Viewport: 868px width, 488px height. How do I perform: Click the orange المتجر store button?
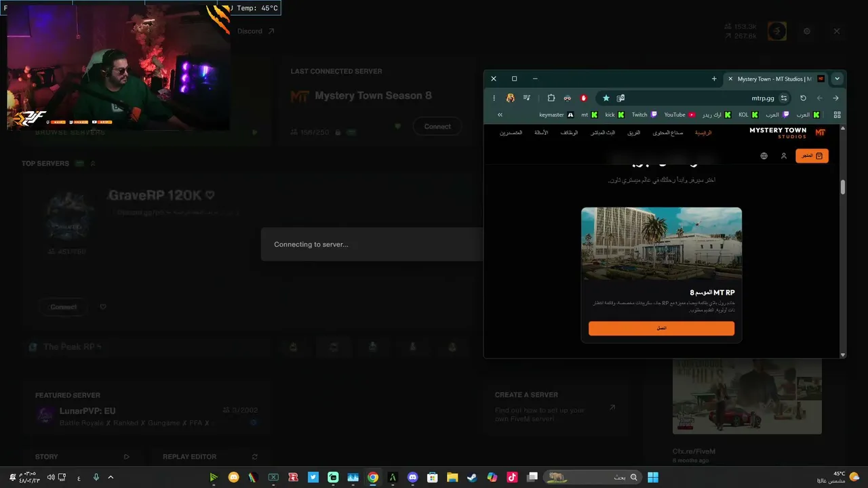pyautogui.click(x=812, y=156)
